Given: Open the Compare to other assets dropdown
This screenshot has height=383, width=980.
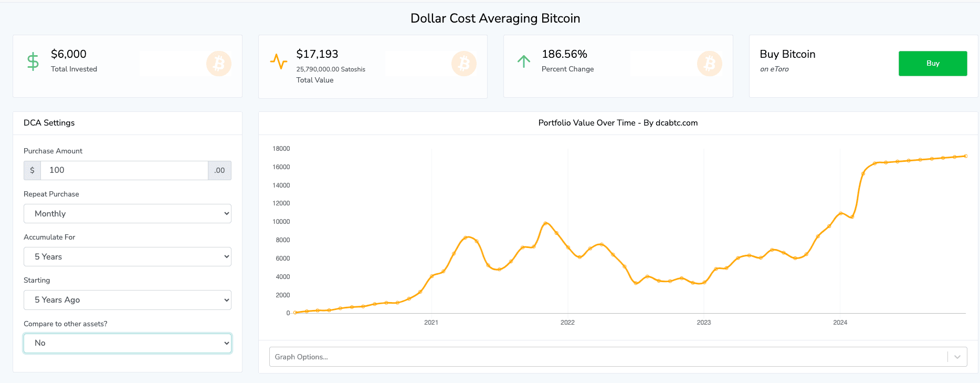Looking at the screenshot, I should click(x=128, y=343).
